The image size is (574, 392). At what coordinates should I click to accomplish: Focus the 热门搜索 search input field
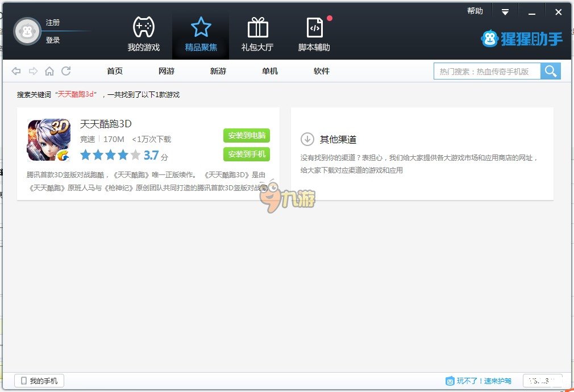coord(487,71)
